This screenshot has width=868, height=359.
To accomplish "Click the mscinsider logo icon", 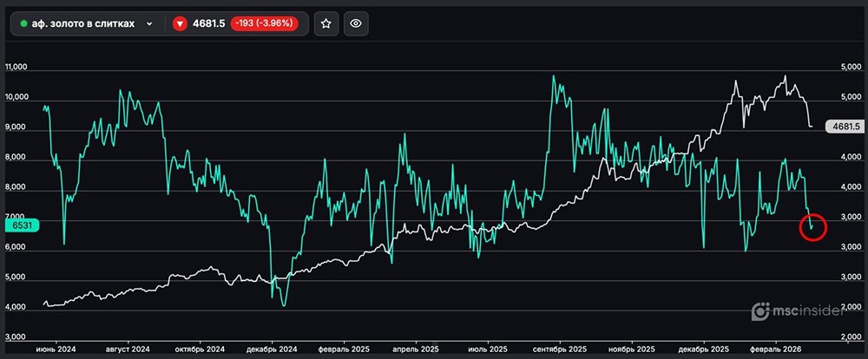I will (x=760, y=311).
